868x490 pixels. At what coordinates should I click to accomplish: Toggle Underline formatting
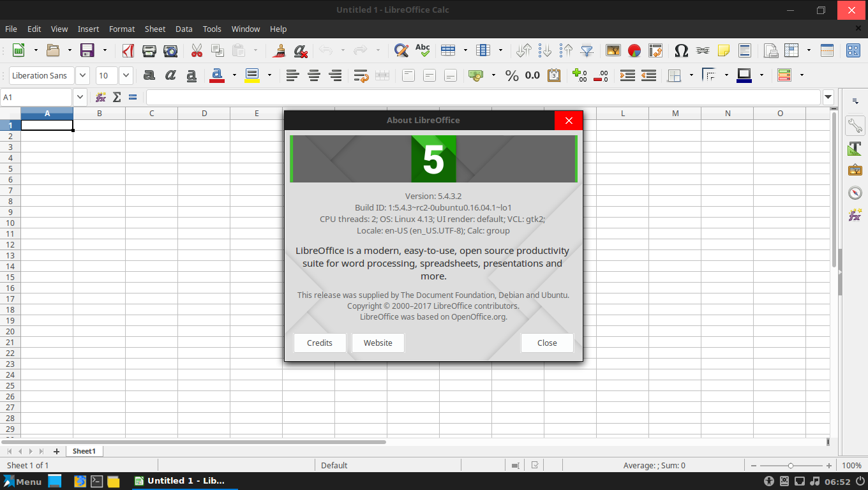[x=191, y=75]
